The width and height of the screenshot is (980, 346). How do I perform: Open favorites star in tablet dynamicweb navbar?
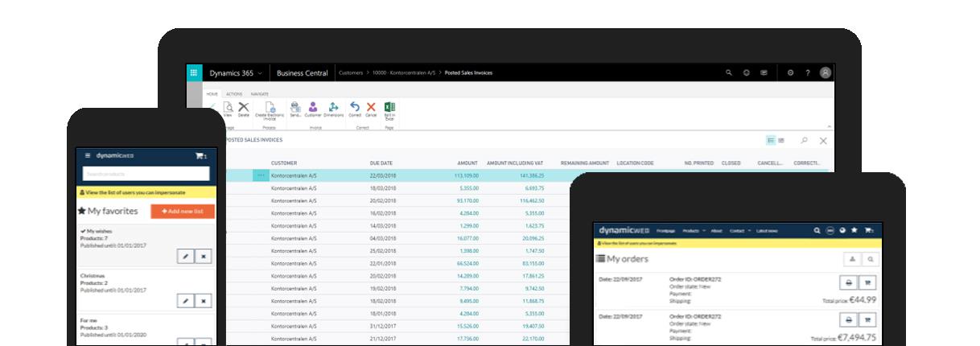click(x=854, y=230)
